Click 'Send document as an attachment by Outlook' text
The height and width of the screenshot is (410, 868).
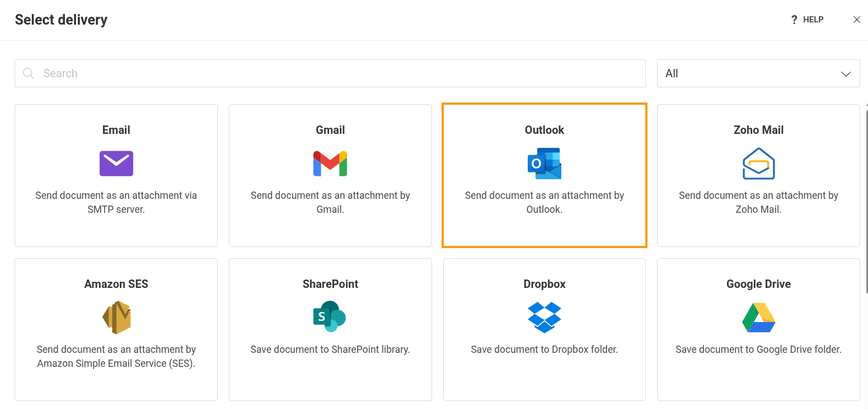(x=545, y=202)
